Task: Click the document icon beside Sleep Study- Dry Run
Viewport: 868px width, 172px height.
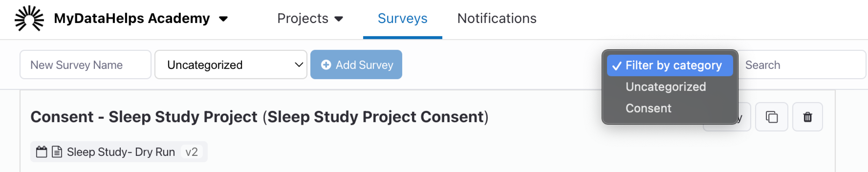Action: [x=57, y=152]
